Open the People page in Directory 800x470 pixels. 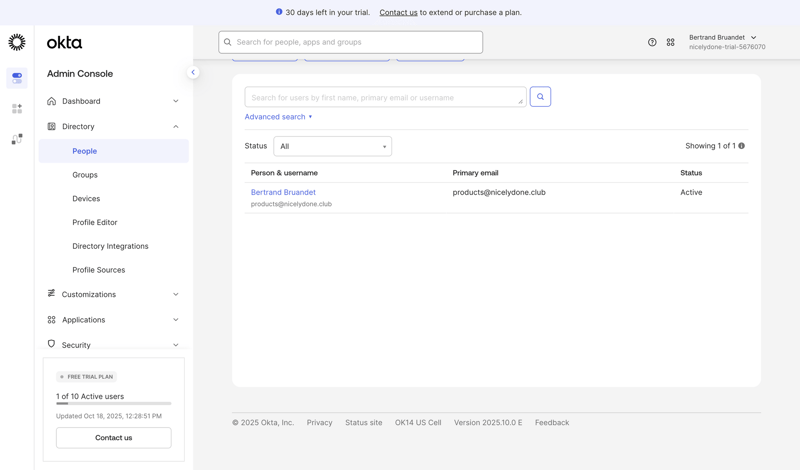pos(114,151)
